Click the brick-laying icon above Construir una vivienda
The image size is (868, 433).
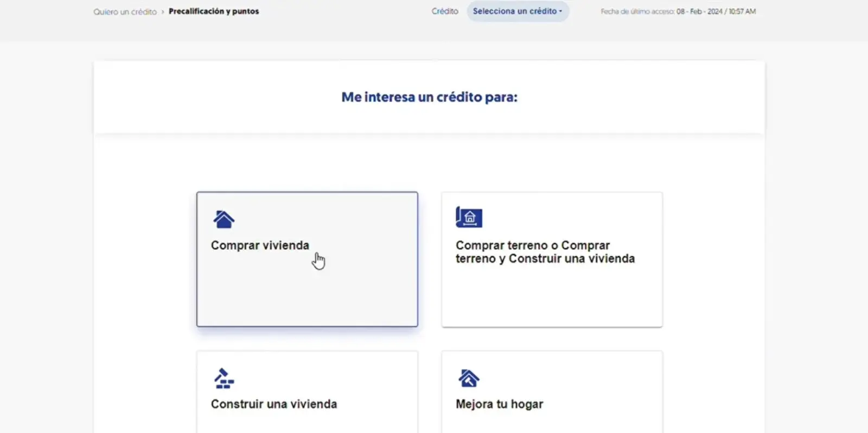(x=224, y=378)
